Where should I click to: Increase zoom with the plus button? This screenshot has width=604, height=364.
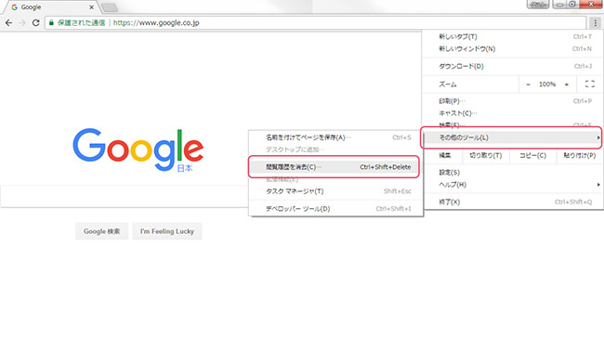pyautogui.click(x=567, y=84)
